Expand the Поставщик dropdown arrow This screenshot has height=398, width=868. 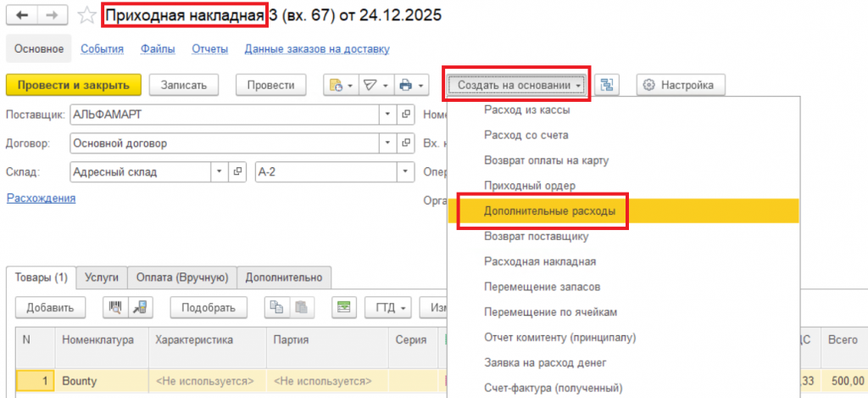388,115
